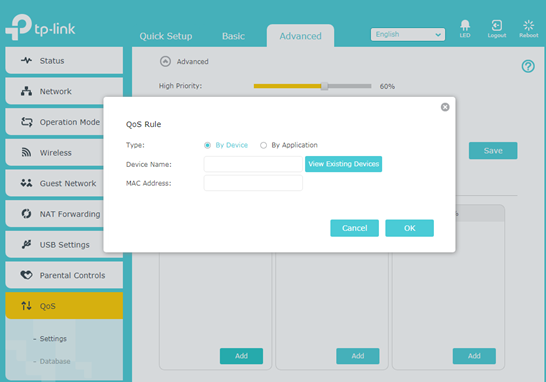
Task: Click the Reboot icon
Action: (x=529, y=29)
